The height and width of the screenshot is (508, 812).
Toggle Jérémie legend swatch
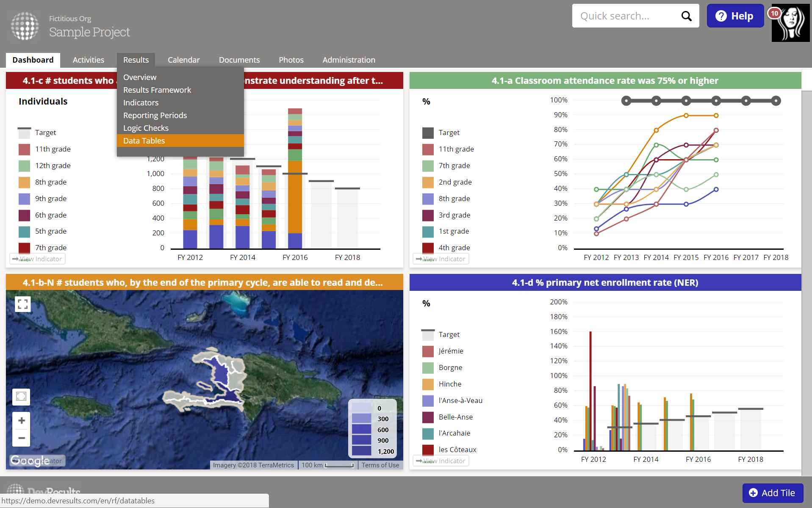coord(428,351)
